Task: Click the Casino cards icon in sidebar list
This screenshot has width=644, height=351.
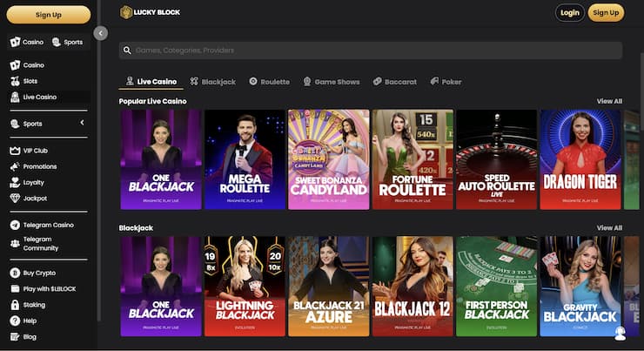Action: [15, 65]
